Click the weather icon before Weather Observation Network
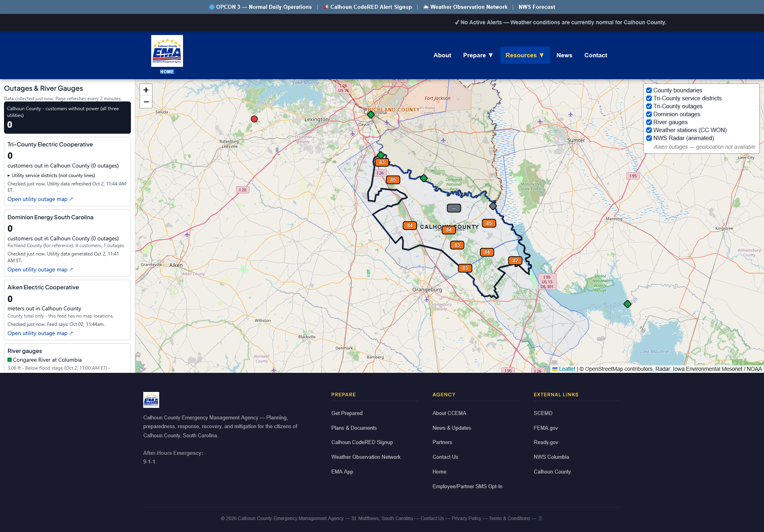764x532 pixels. pos(426,7)
